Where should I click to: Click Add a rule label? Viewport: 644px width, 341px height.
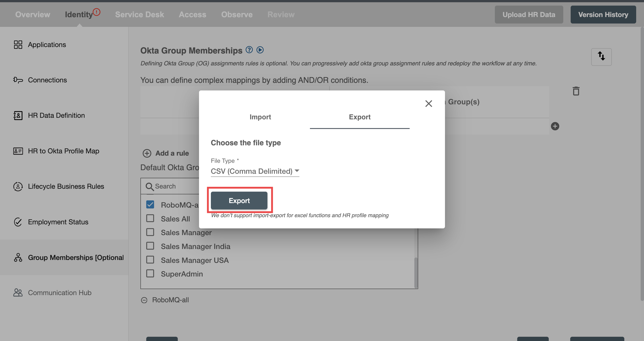pyautogui.click(x=172, y=153)
